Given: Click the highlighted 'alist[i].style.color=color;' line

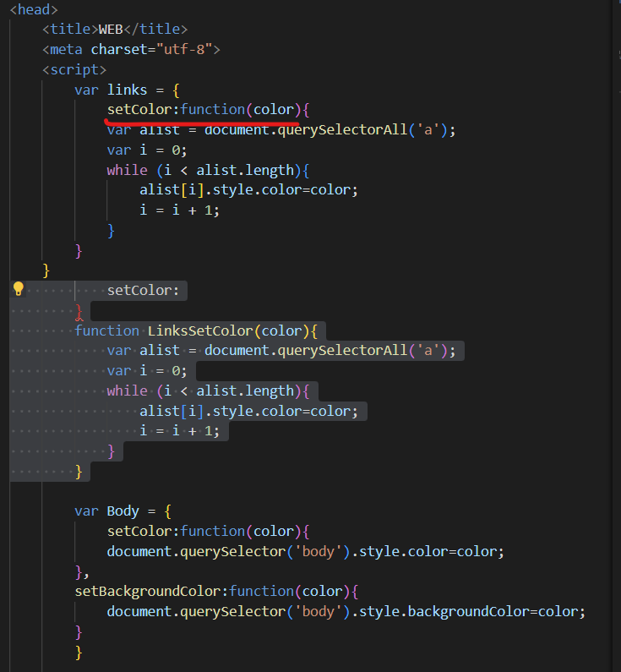Looking at the screenshot, I should (248, 412).
